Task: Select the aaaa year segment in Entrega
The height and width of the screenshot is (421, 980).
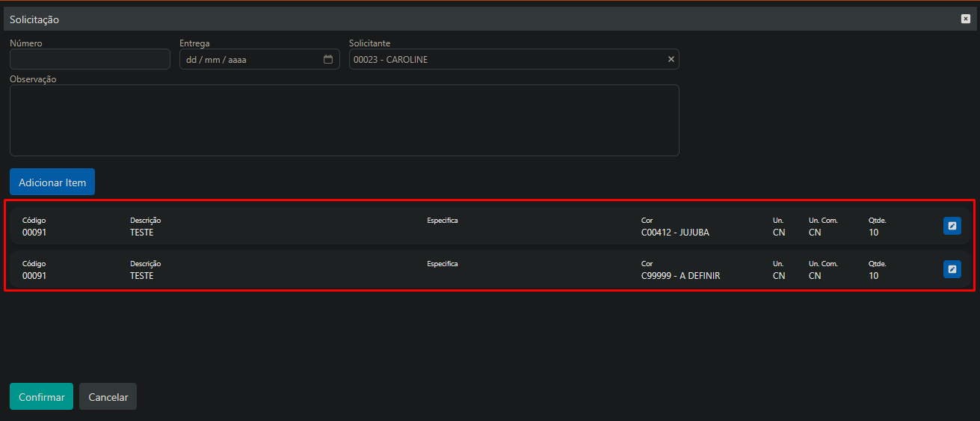Action: tap(235, 60)
